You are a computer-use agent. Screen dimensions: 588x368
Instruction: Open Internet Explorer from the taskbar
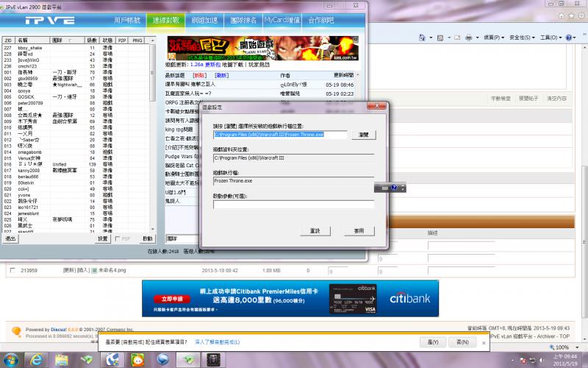36,360
